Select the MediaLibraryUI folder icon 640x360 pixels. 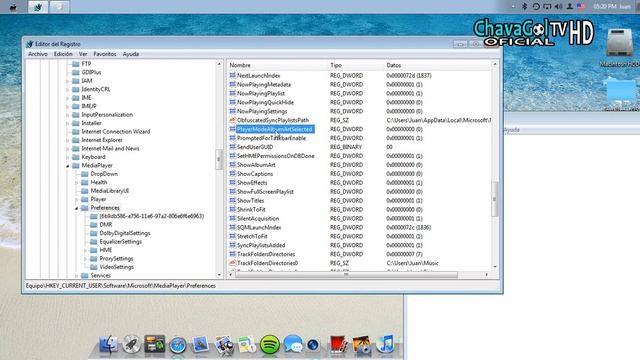(x=84, y=191)
